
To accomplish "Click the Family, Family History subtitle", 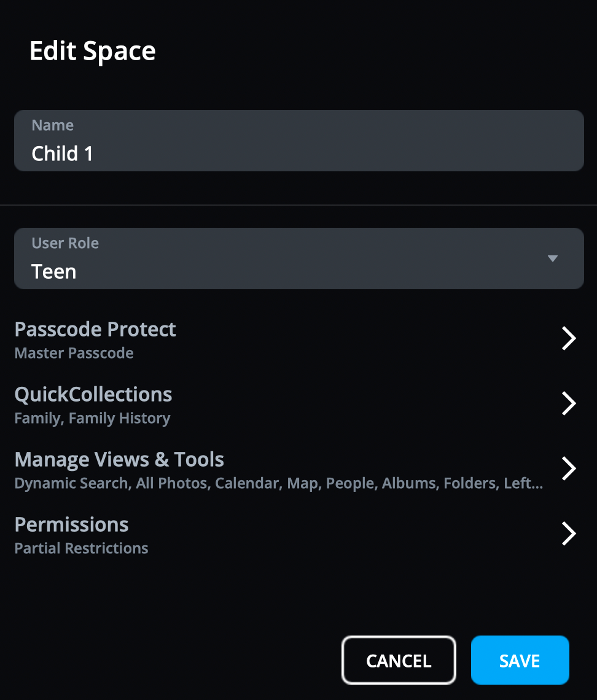I will point(92,419).
